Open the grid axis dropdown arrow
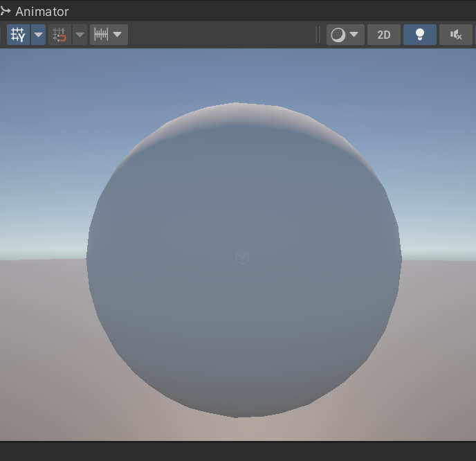This screenshot has height=461, width=476. point(38,35)
